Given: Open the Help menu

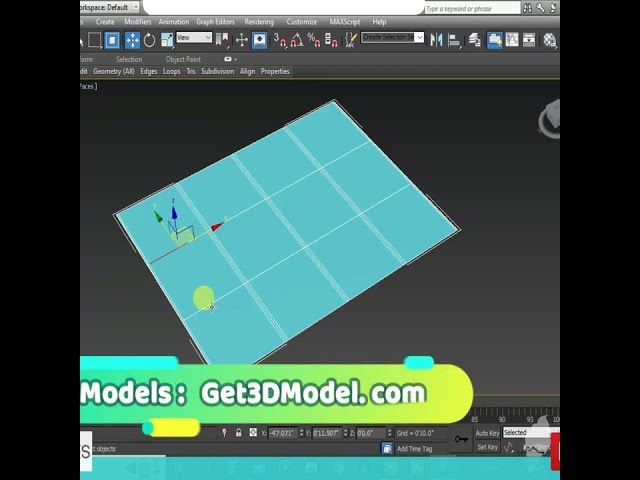Looking at the screenshot, I should coord(379,22).
